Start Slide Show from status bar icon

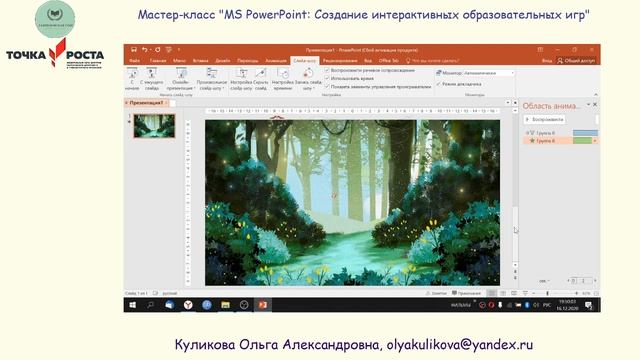(x=525, y=293)
